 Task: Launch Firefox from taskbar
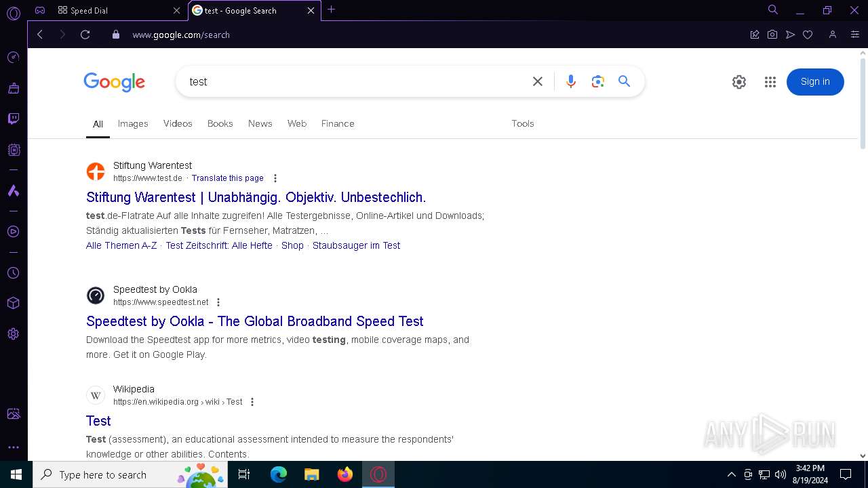[x=345, y=474]
